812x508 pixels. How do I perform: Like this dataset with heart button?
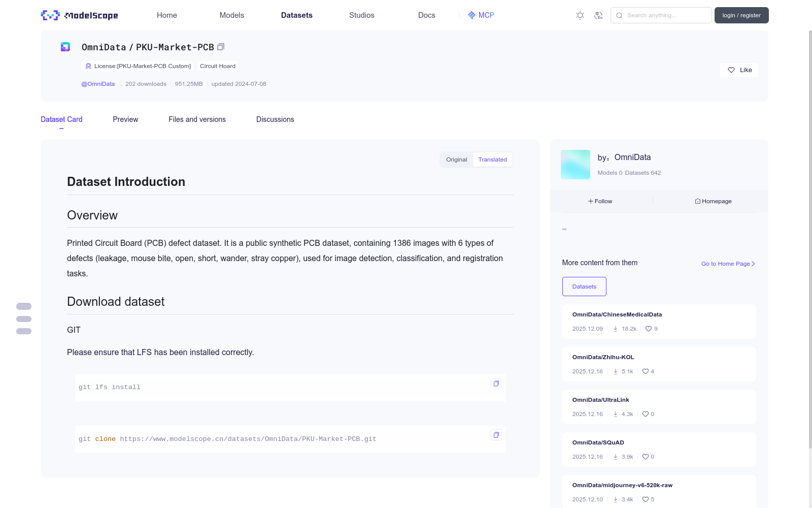pos(739,70)
